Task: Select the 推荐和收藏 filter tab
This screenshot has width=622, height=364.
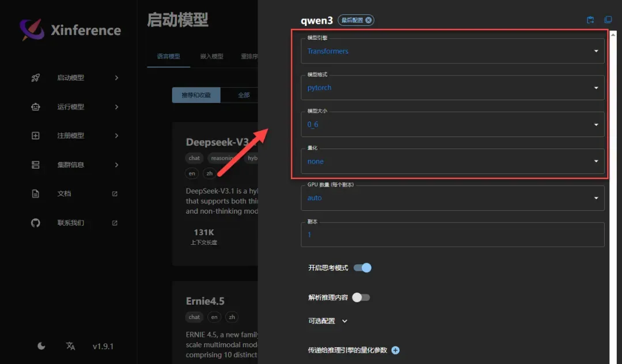Action: [x=196, y=95]
